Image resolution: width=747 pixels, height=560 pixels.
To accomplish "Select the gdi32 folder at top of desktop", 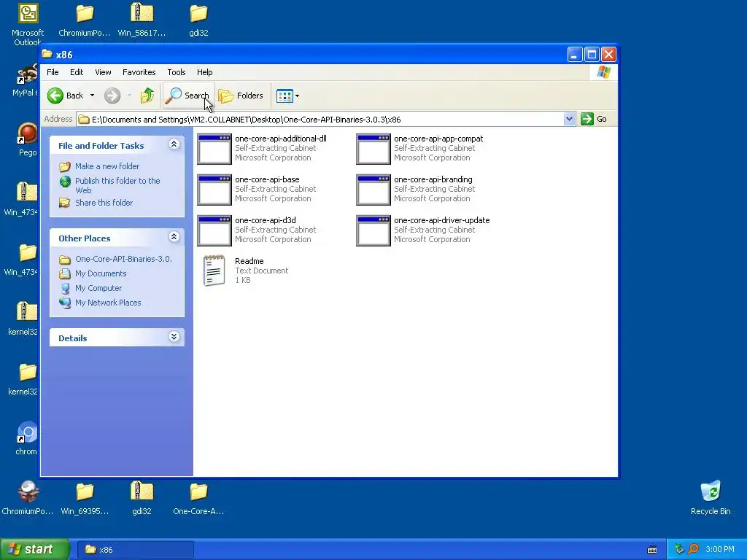I will click(198, 13).
